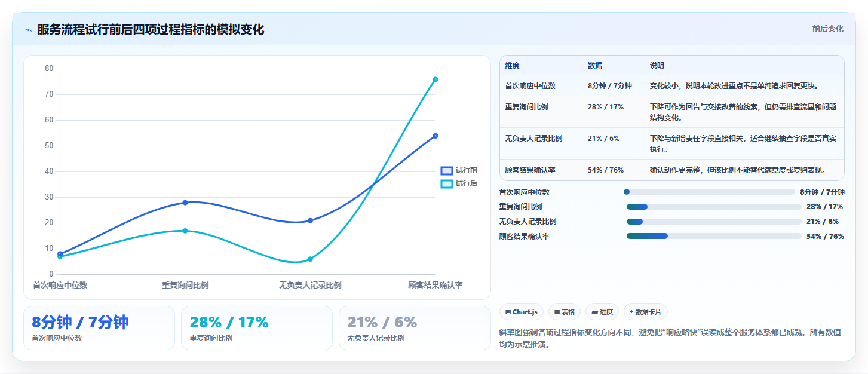Click the 无负责人记录比例 progress bar
This screenshot has height=374, width=868.
click(714, 222)
